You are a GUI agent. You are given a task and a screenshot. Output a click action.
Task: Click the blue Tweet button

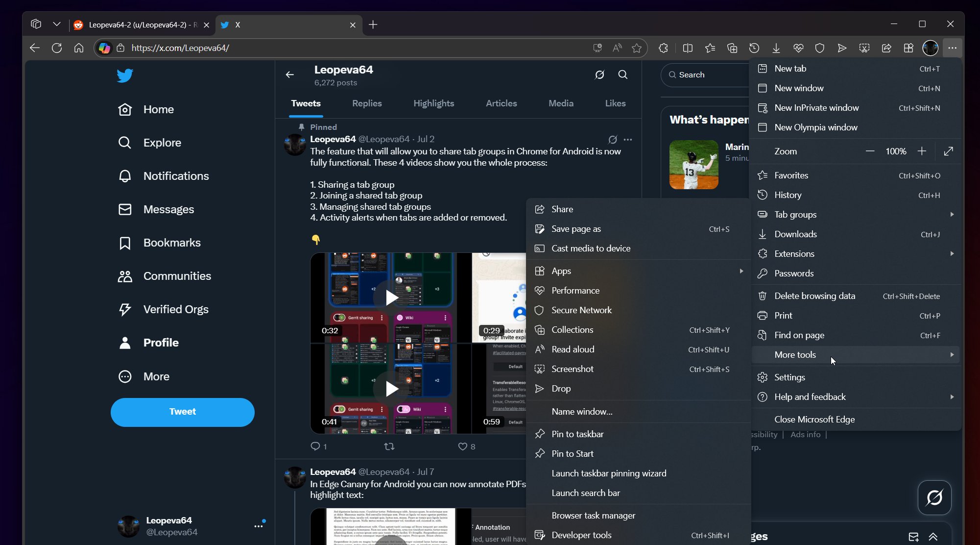point(182,412)
